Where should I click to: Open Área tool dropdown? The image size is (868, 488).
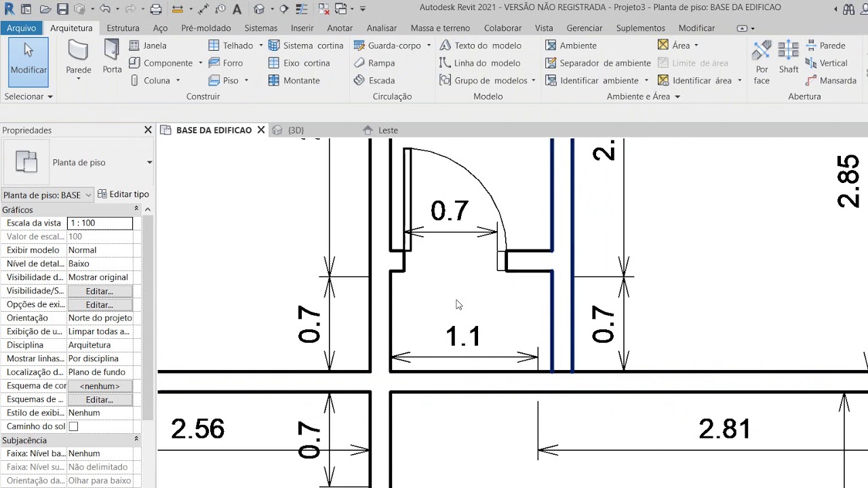[696, 45]
